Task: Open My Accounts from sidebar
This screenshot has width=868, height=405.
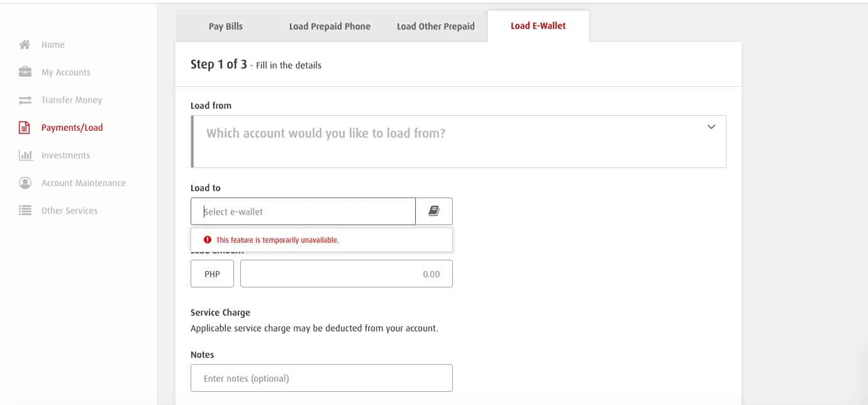Action: point(66,72)
